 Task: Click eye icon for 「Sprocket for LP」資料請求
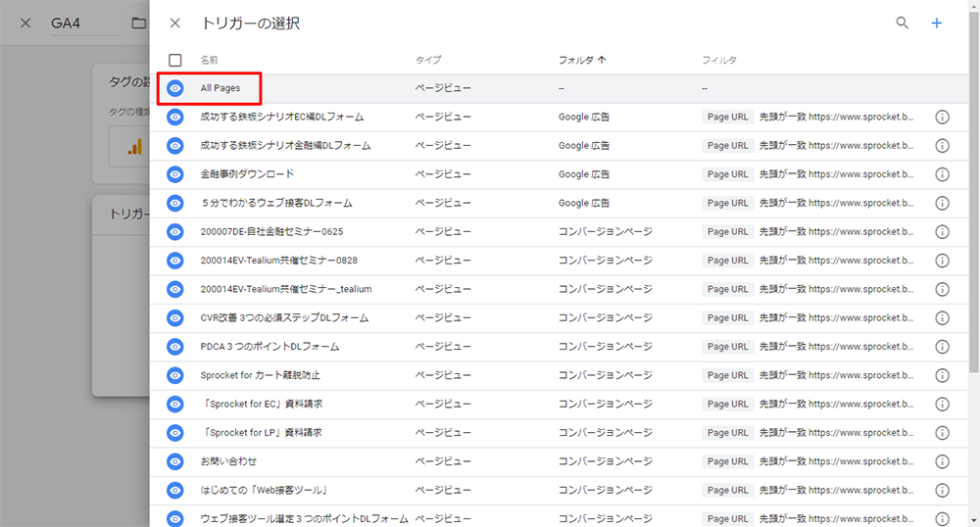click(x=175, y=433)
